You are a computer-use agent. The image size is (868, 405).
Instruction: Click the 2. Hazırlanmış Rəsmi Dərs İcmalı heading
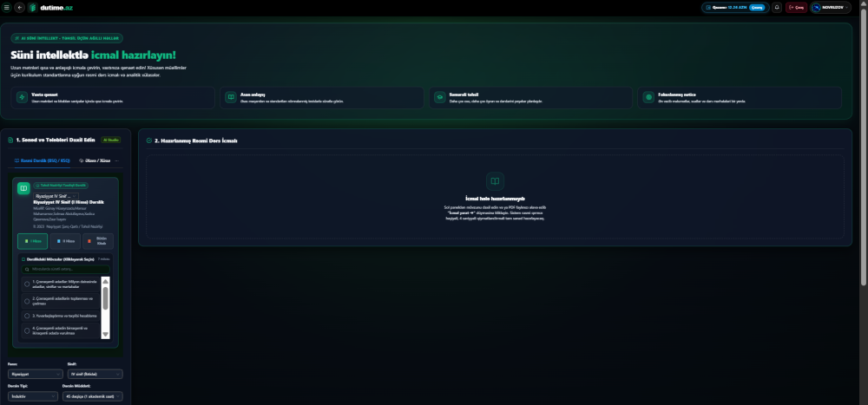click(196, 140)
